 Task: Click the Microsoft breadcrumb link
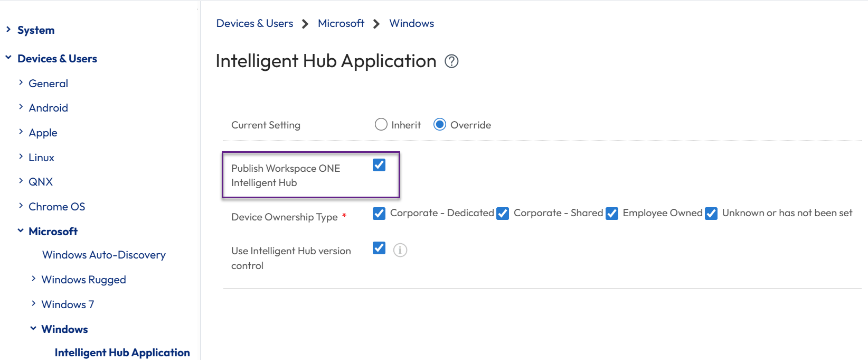341,23
